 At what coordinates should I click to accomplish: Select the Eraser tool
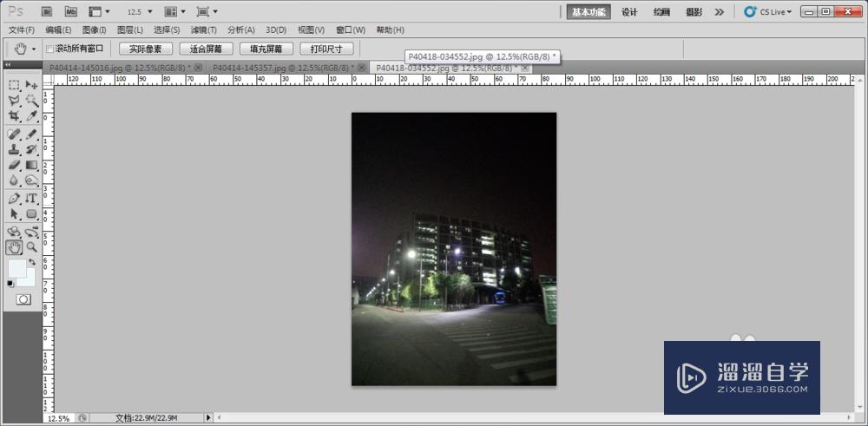(x=15, y=165)
